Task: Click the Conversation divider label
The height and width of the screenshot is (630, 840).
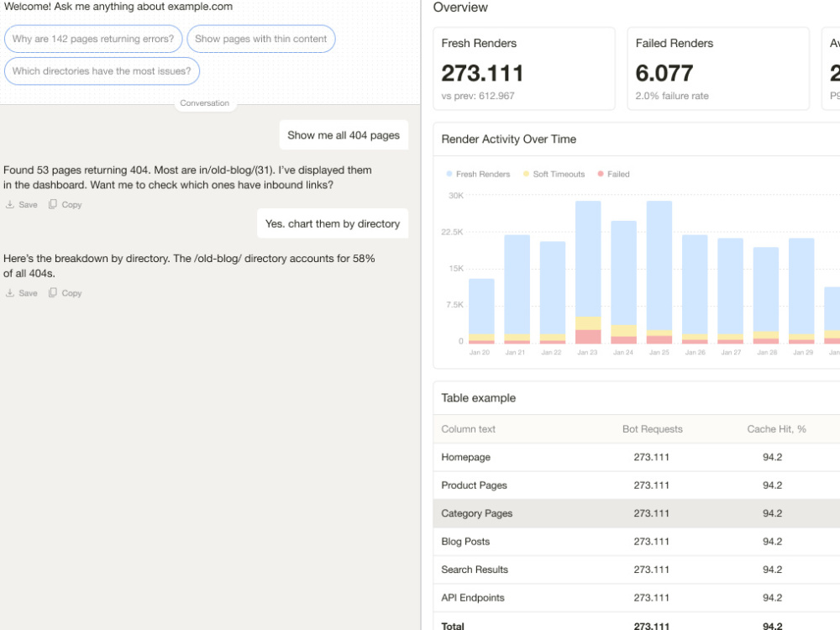Action: tap(205, 102)
